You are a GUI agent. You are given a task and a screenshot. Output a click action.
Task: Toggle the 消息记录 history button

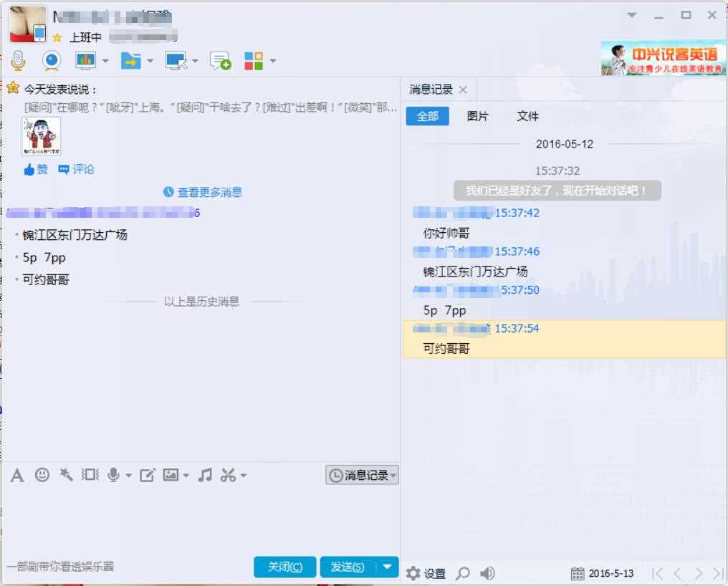coord(362,475)
